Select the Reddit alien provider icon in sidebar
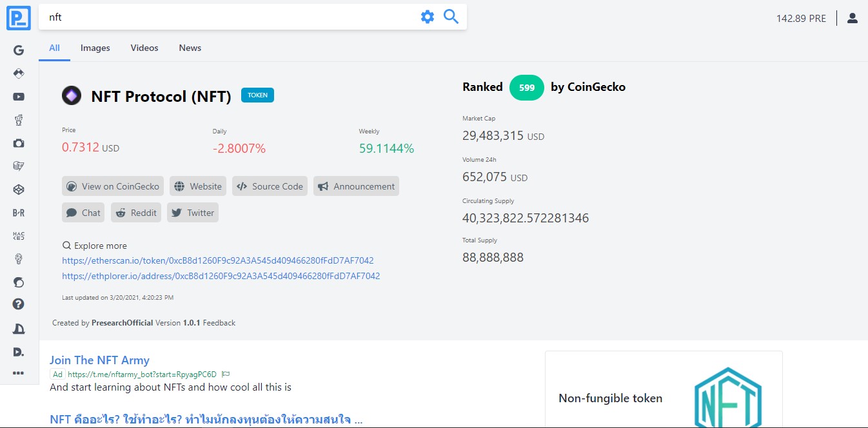Image resolution: width=868 pixels, height=428 pixels. point(19,120)
